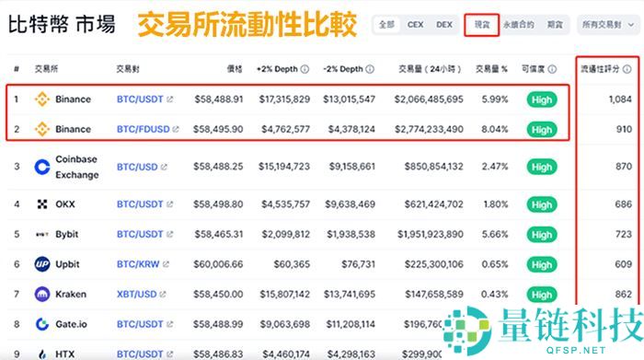Click the price $58,450.00
Image resolution: width=644 pixels, height=360 pixels.
tap(218, 295)
